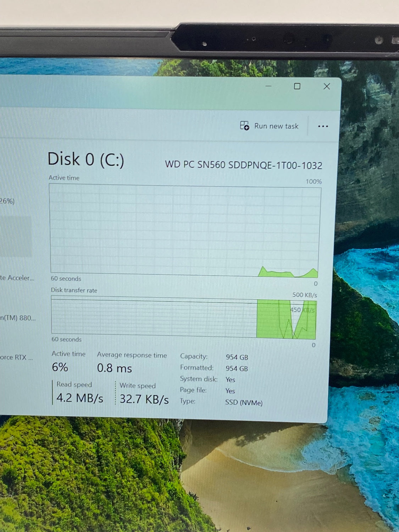The width and height of the screenshot is (399, 532).
Task: Click the Average response time 0.8 ms value
Action: (114, 368)
